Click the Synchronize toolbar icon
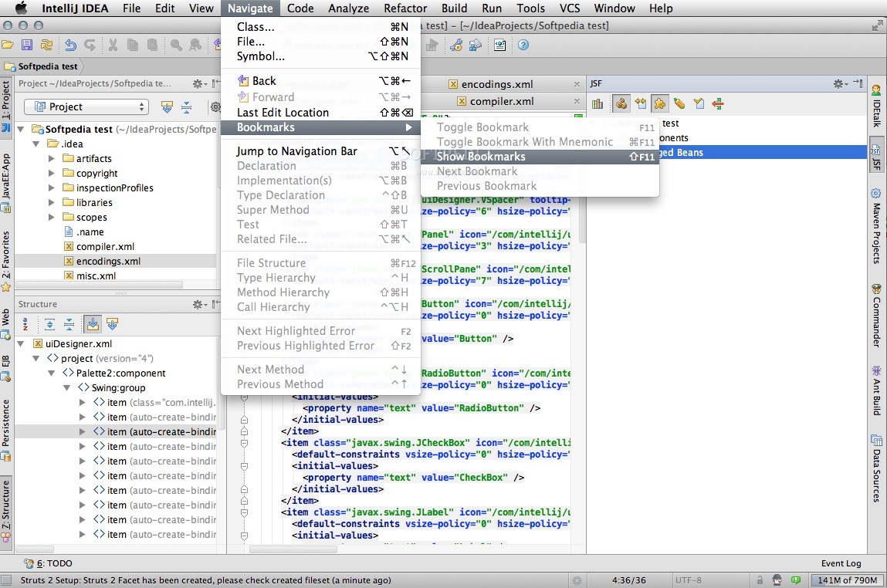Viewport: 887px width, 588px height. [x=46, y=45]
